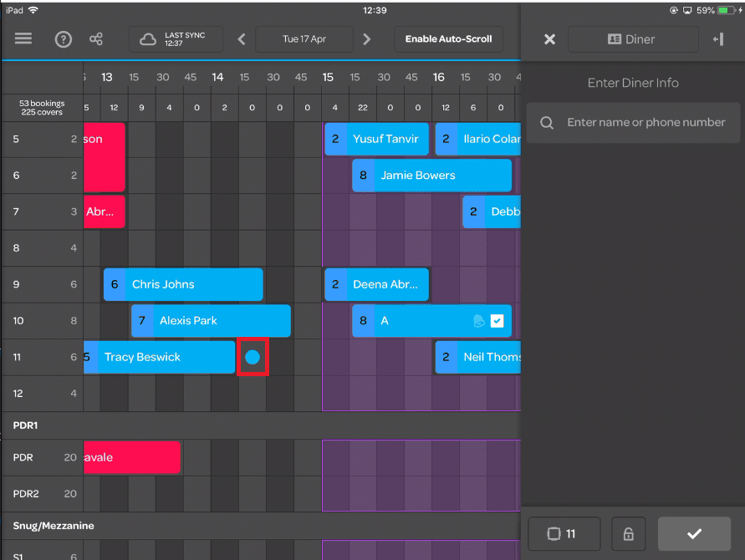Screen dimensions: 745x560
Task: Enable Auto-Scroll
Action: pyautogui.click(x=448, y=38)
